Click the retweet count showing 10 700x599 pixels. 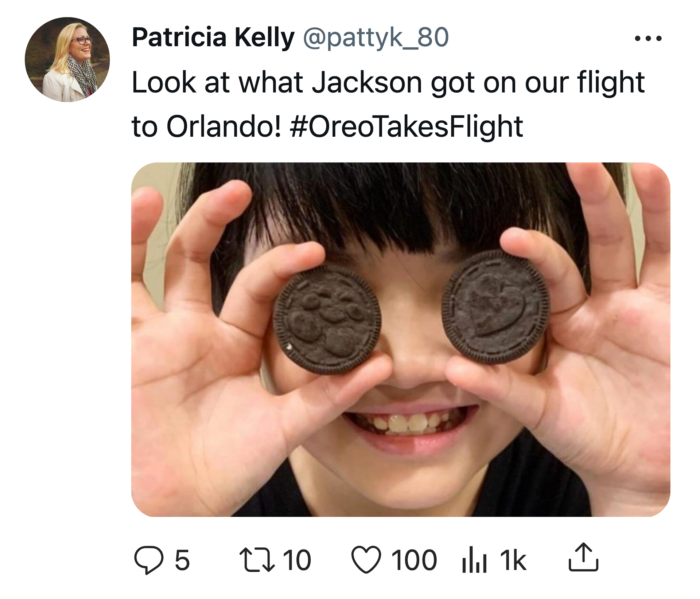click(297, 560)
